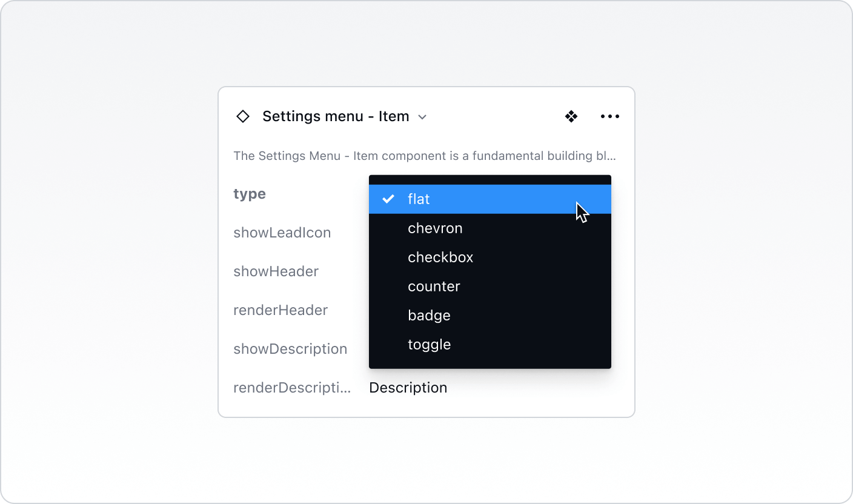Click the four-diamond instance icon in the header
The width and height of the screenshot is (853, 504).
click(571, 116)
